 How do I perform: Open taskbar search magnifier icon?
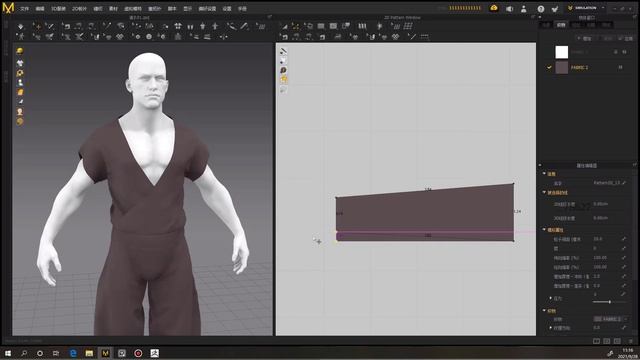pyautogui.click(x=24, y=353)
